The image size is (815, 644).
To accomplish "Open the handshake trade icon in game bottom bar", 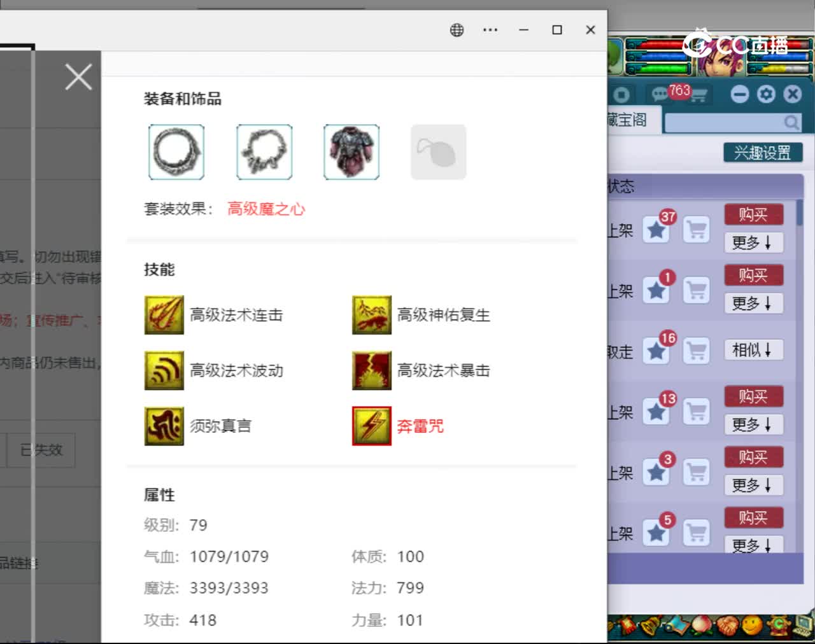I will click(726, 627).
